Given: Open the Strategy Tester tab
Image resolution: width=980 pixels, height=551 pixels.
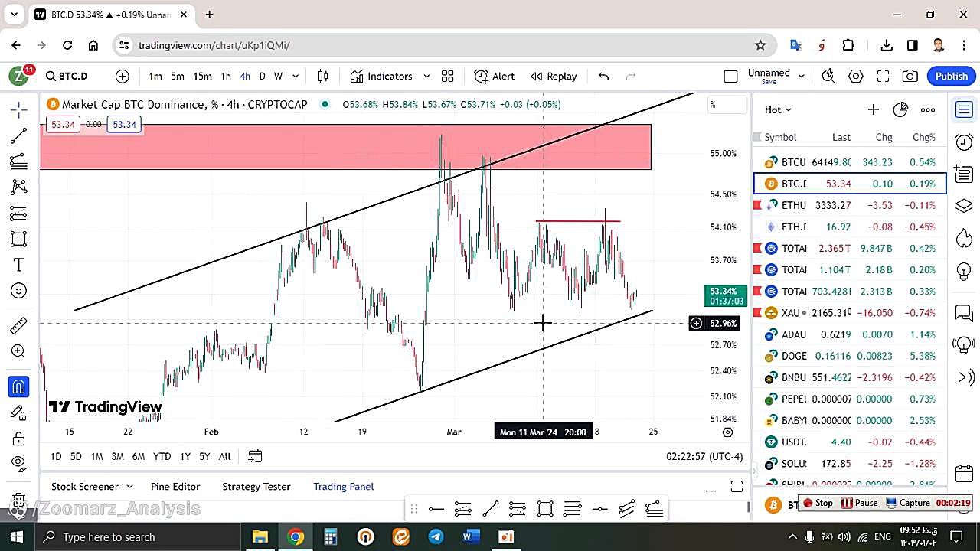Looking at the screenshot, I should [x=256, y=487].
